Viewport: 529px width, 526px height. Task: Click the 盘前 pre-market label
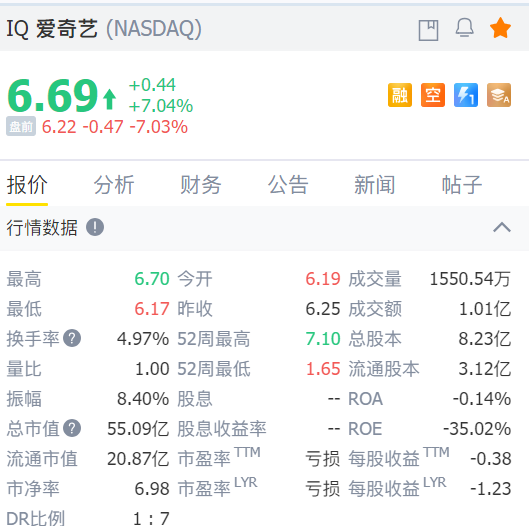(x=21, y=127)
